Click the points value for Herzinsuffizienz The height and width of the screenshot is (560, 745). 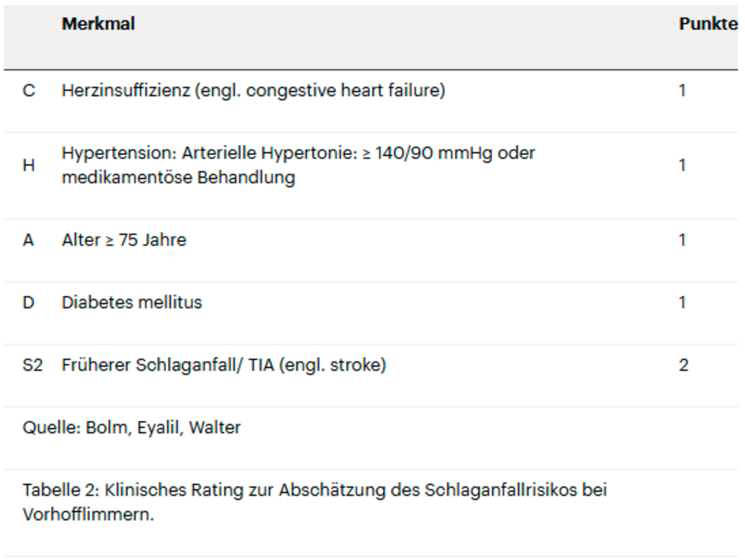click(682, 91)
